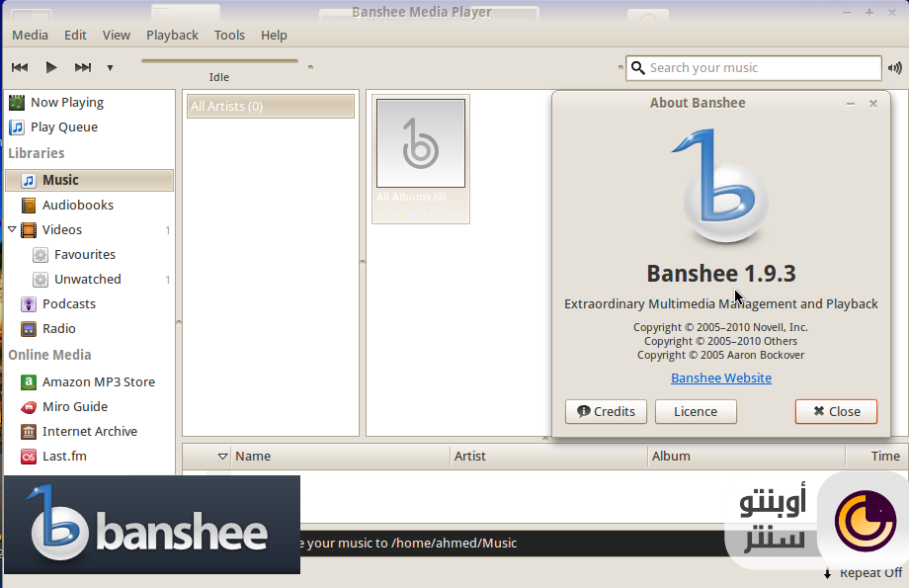
Task: Click the skip-to-next-track icon
Action: click(83, 67)
